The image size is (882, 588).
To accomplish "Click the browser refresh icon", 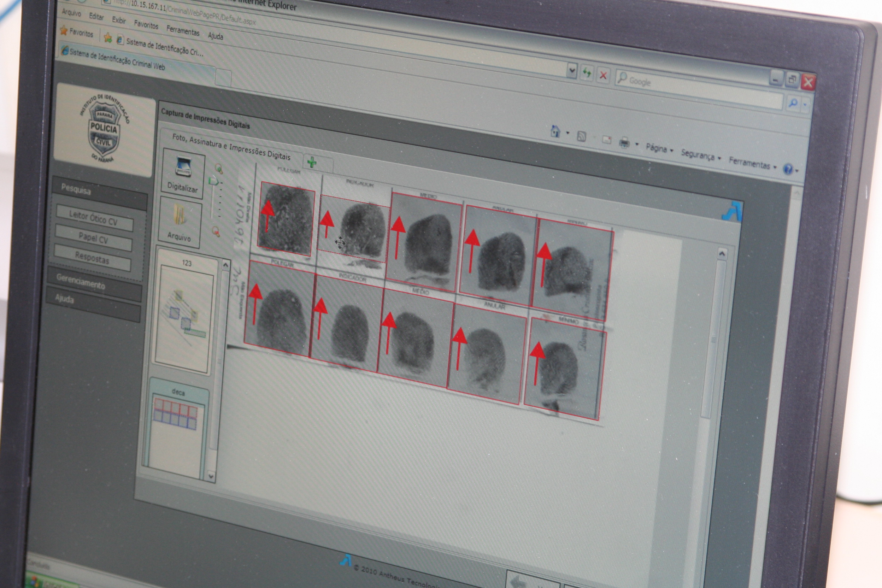I will click(587, 73).
